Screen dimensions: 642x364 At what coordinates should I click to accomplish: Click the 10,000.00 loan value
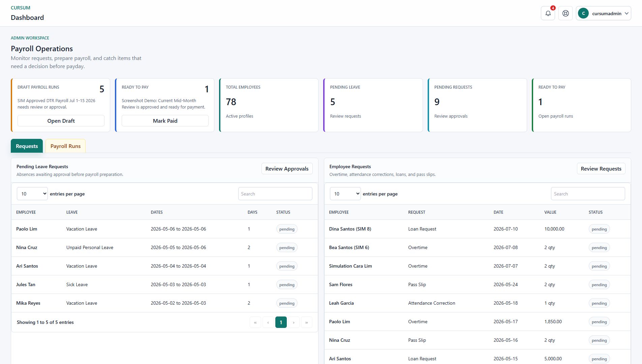554,229
